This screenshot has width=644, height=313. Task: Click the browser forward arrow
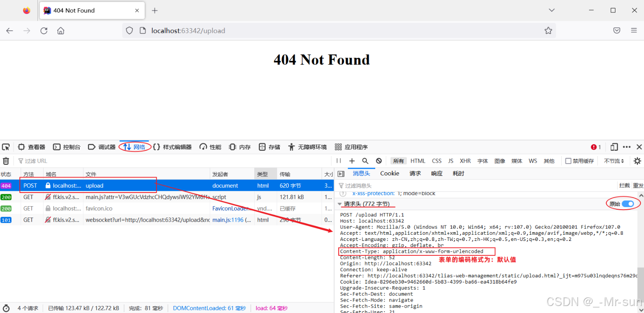pyautogui.click(x=27, y=31)
